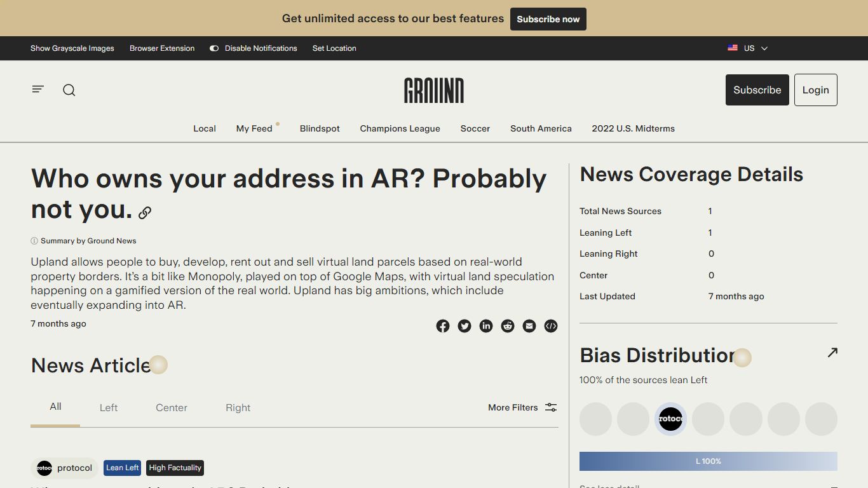Go to the Ground News logo home
The width and height of the screenshot is (868, 488).
pyautogui.click(x=434, y=90)
